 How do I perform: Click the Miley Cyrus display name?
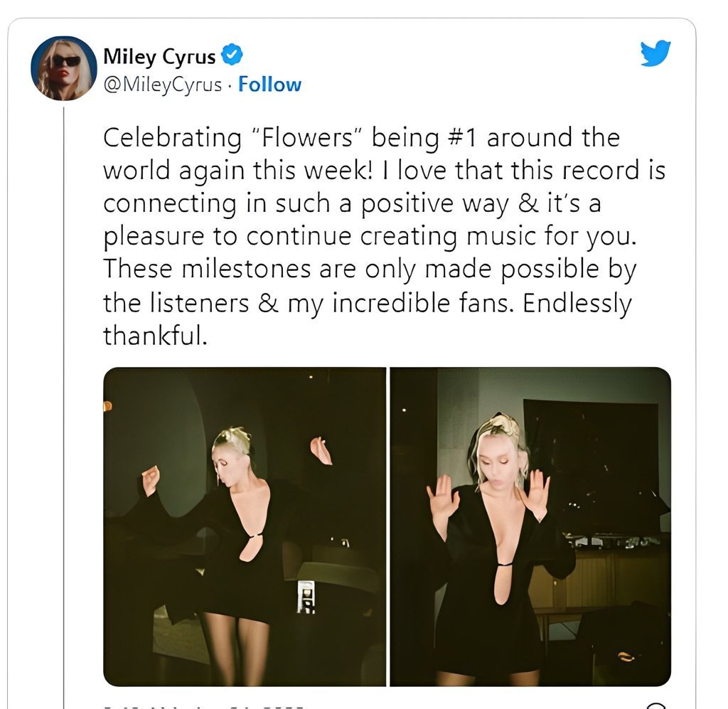159,55
